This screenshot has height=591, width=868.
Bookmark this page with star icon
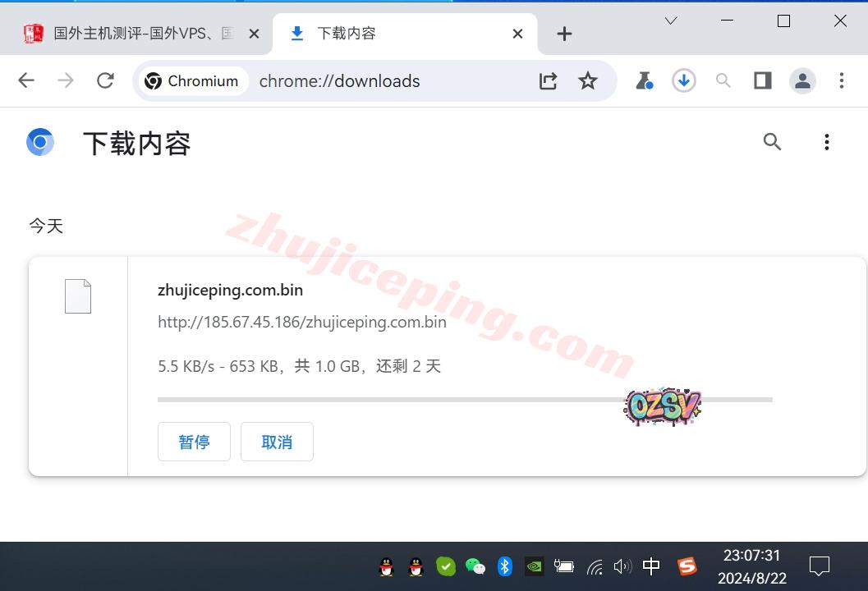coord(587,80)
